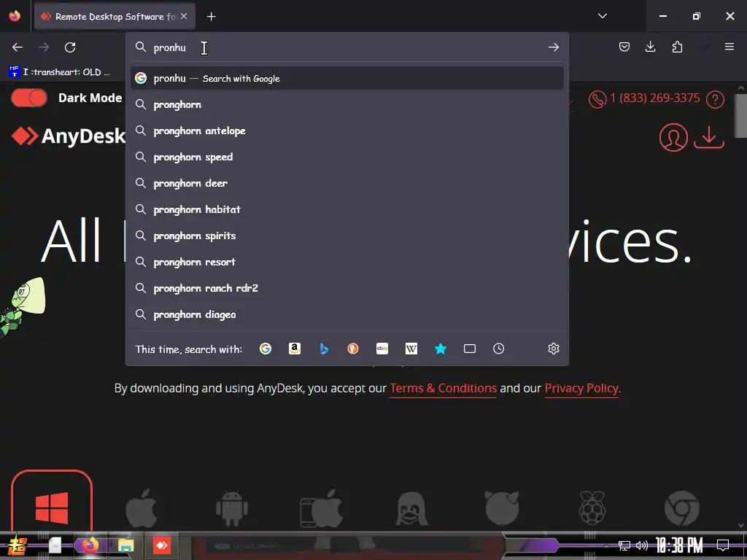Click the page vertical scrollbar thumb

click(741, 114)
